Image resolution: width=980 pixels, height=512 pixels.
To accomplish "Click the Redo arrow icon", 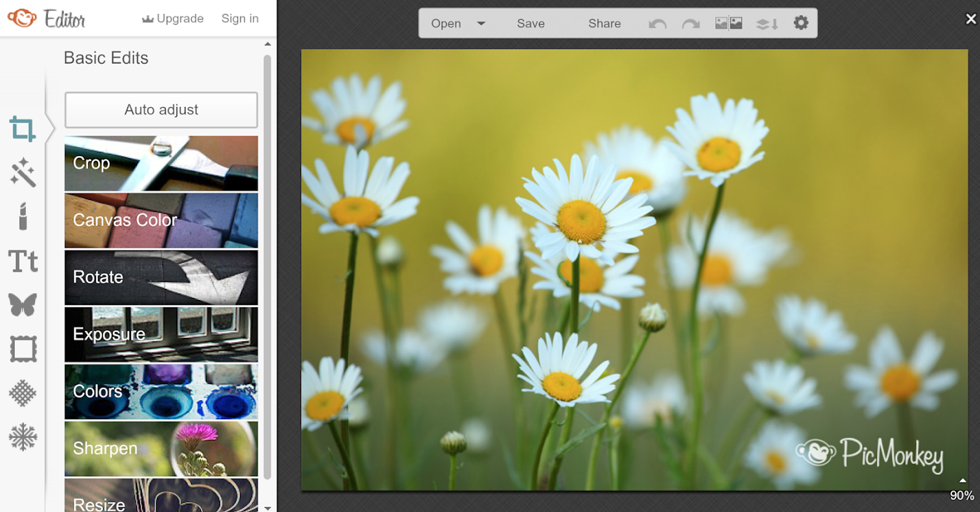I will click(x=691, y=24).
